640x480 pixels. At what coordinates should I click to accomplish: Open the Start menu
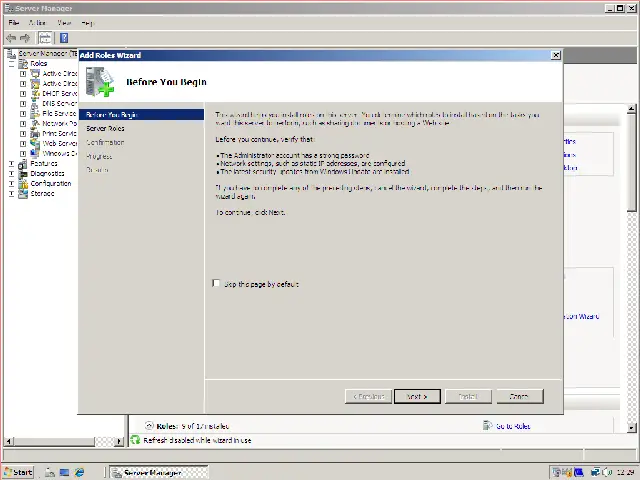(18, 472)
